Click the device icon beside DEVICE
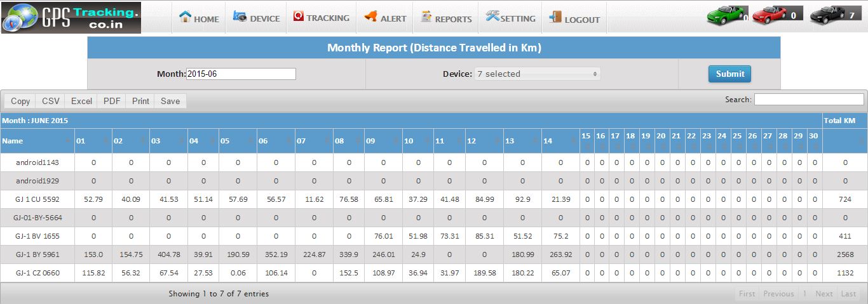This screenshot has height=304, width=868. tap(240, 17)
